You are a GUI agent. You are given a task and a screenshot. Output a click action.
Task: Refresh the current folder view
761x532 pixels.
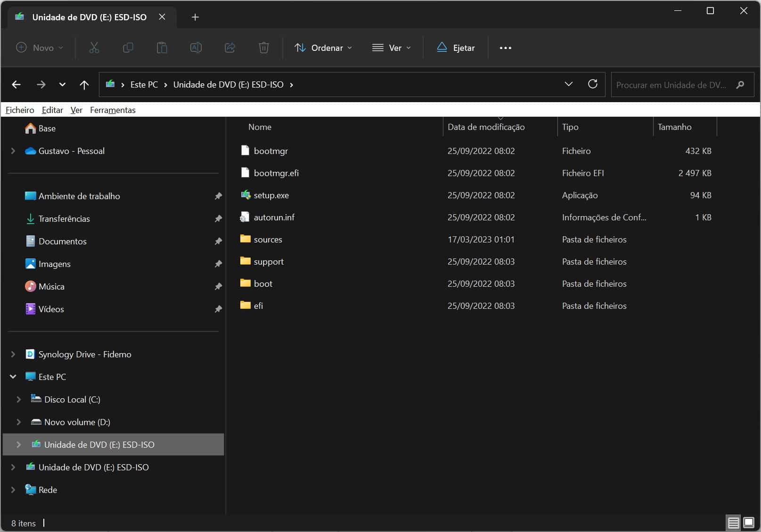(593, 84)
